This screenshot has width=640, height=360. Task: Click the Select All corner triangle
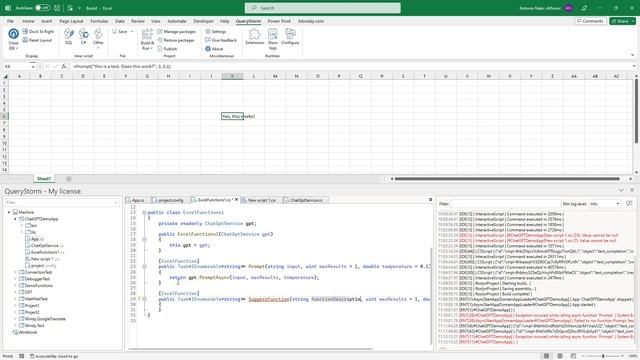pyautogui.click(x=5, y=76)
